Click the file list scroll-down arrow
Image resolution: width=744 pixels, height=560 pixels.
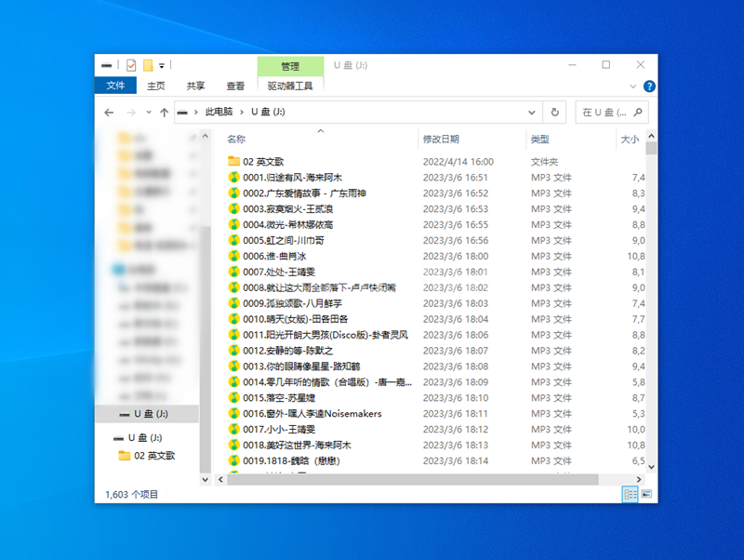pos(651,467)
